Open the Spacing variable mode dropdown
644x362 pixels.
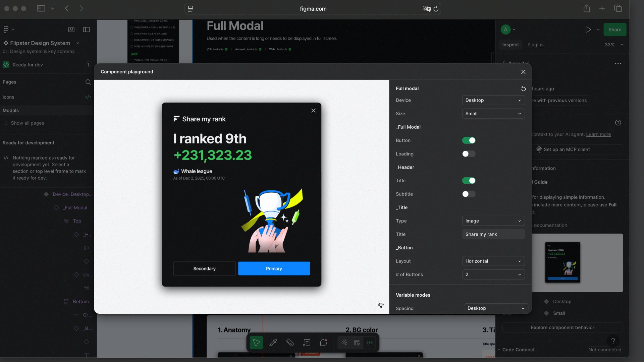tap(496, 308)
